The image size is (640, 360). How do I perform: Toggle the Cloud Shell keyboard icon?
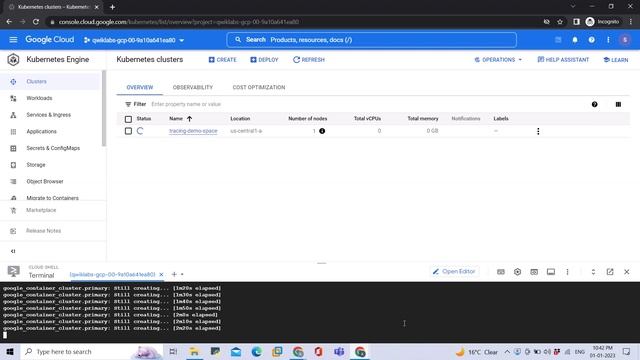[x=501, y=272]
